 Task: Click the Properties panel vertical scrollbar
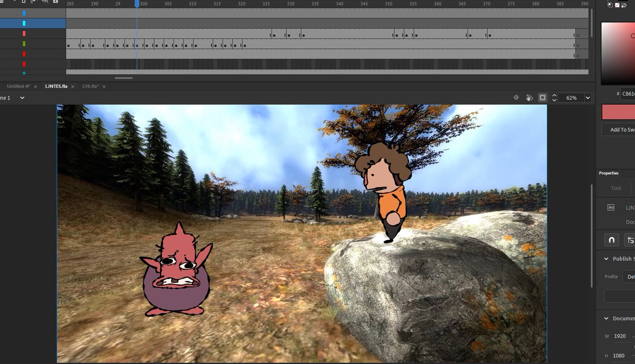[x=592, y=235]
